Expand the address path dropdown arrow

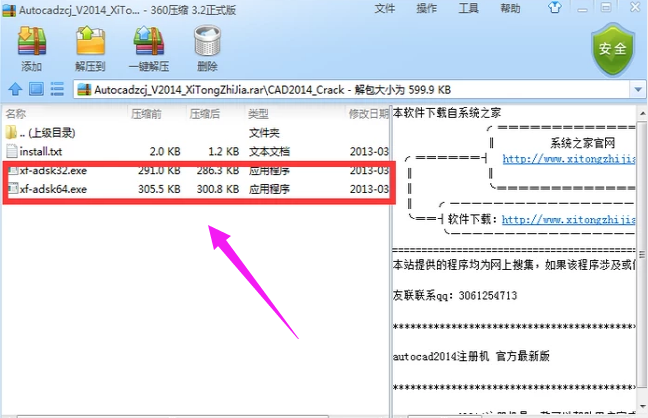click(636, 90)
